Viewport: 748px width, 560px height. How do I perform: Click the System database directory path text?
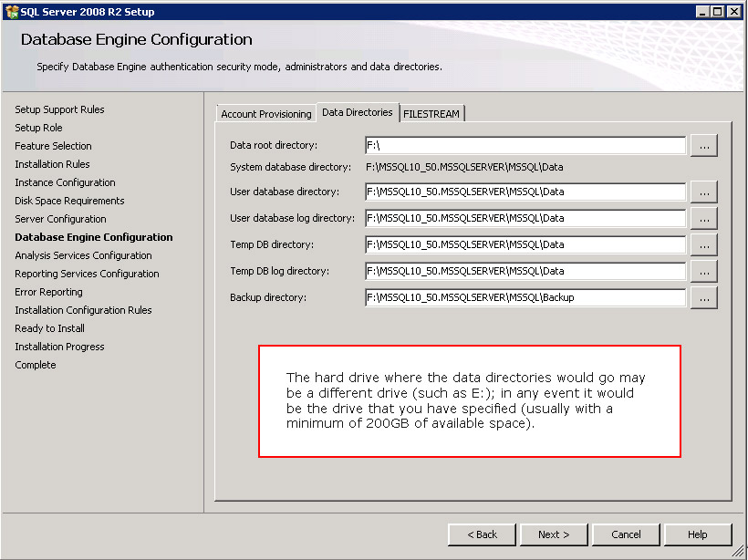point(464,168)
